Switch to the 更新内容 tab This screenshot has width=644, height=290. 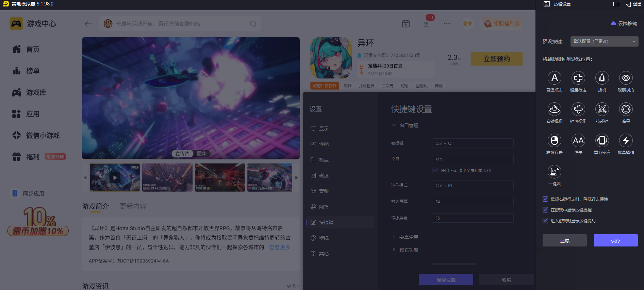(133, 206)
